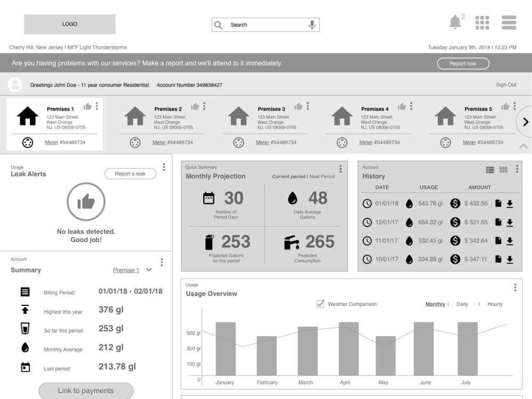
Task: Click the house icon of Premises 5
Action: 445,116
